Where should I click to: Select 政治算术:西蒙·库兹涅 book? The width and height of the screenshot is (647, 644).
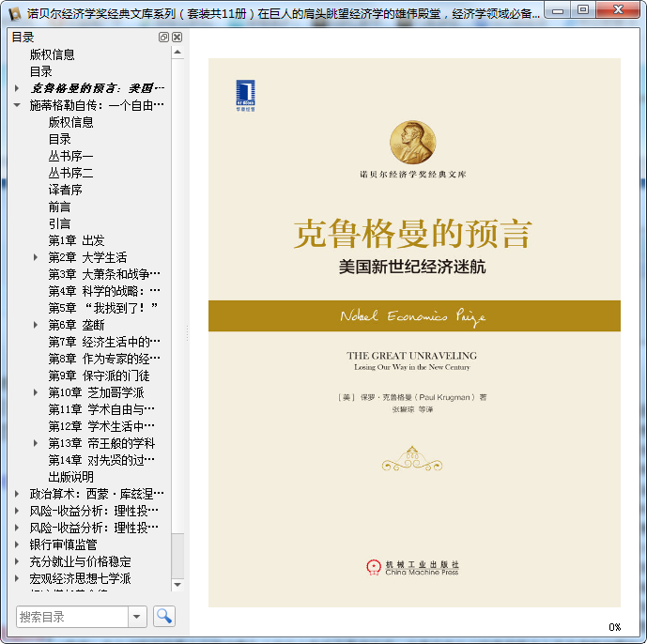pos(97,494)
